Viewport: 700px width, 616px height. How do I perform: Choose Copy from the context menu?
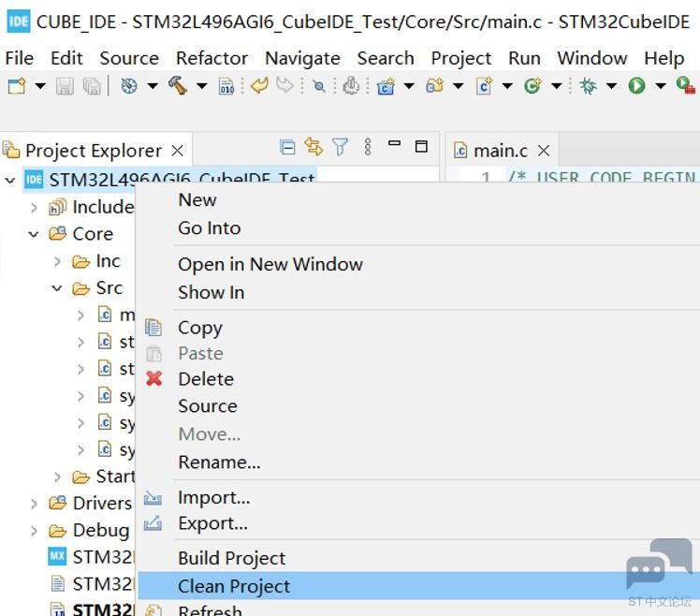418,328
